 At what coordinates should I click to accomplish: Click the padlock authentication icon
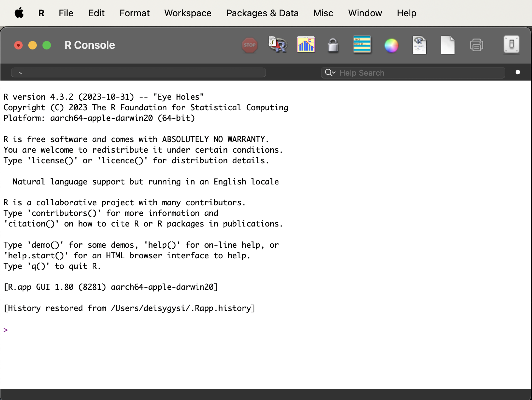tap(333, 45)
